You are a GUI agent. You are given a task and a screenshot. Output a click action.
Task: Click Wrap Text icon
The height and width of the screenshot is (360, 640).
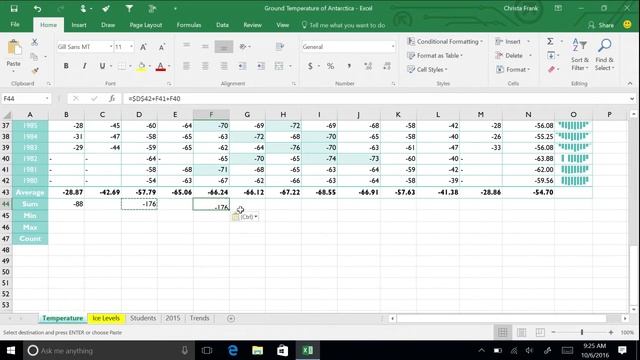(280, 47)
